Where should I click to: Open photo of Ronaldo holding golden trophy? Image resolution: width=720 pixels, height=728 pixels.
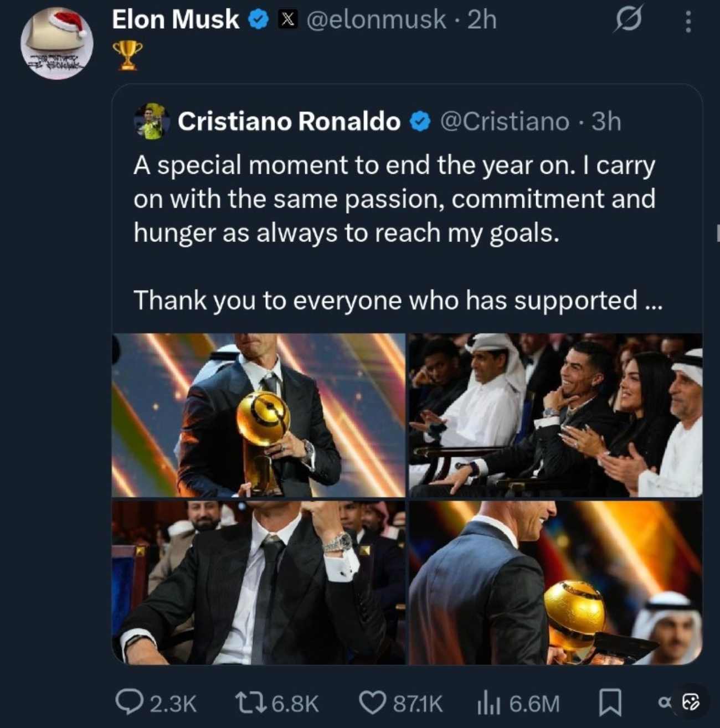[259, 415]
